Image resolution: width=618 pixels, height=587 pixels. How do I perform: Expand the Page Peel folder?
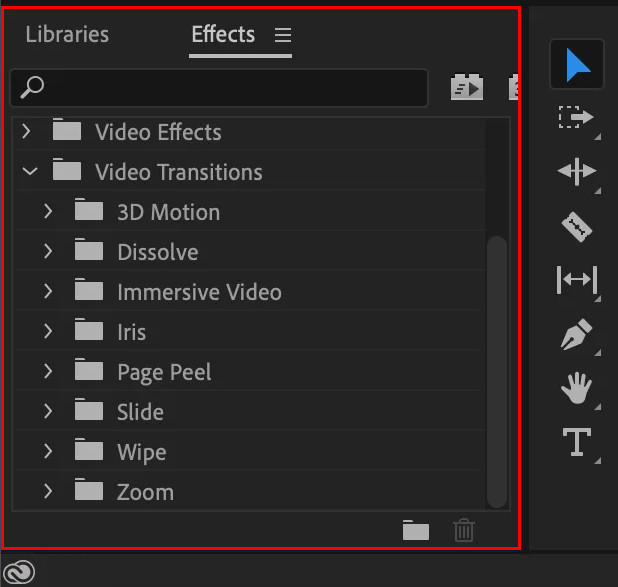(x=48, y=371)
